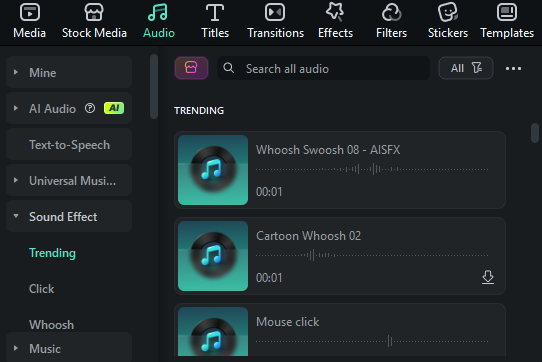The height and width of the screenshot is (362, 542).
Task: Click the Mouse click waveform
Action: tap(372, 341)
